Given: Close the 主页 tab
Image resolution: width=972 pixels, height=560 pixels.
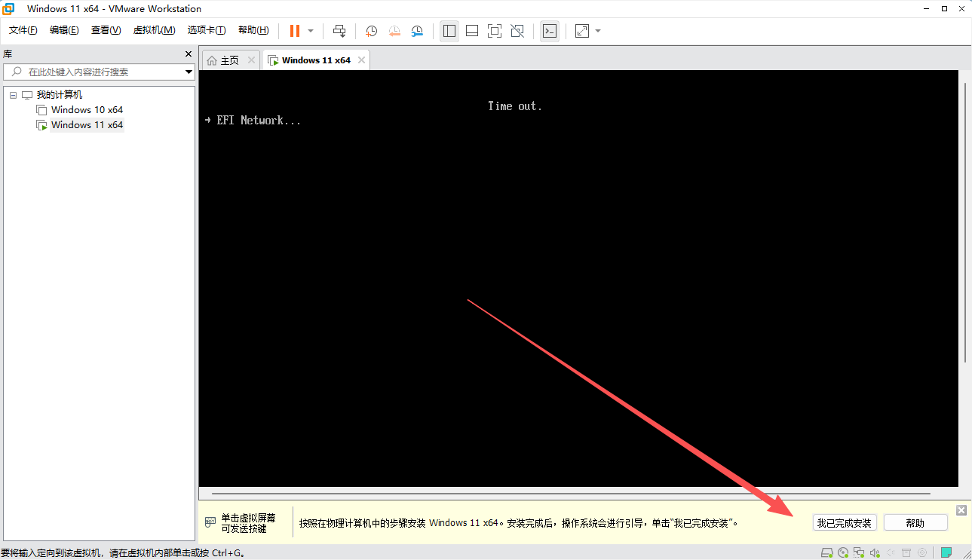Looking at the screenshot, I should click(251, 60).
